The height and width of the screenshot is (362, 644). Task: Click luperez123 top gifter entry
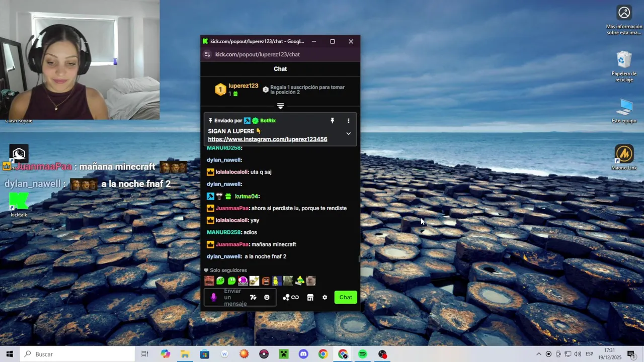click(x=236, y=89)
